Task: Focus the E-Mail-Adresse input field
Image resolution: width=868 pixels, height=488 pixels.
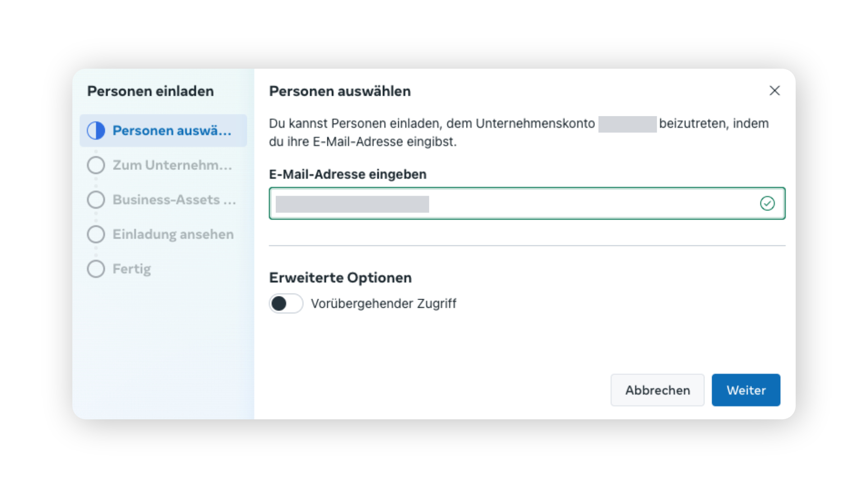Action: click(x=527, y=203)
